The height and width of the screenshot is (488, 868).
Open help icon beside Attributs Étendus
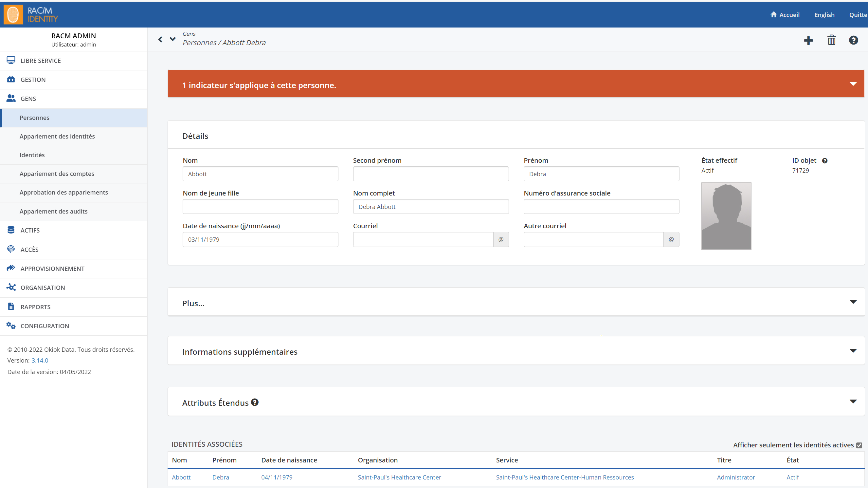255,402
